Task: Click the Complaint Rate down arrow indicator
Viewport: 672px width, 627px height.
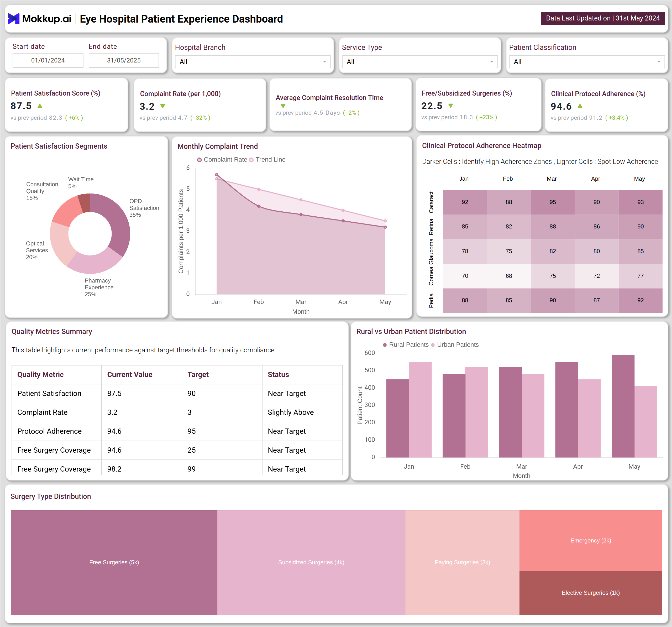Action: (x=162, y=106)
